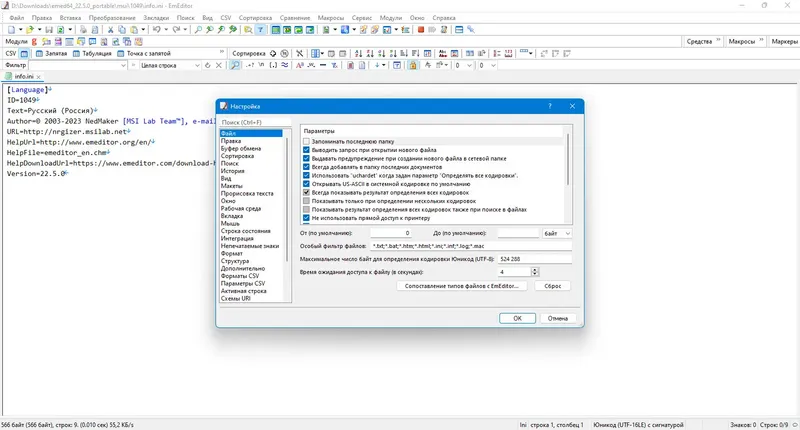The image size is (800, 430).
Task: Click the crossed tools icon in sort toolbar
Action: coord(299,54)
